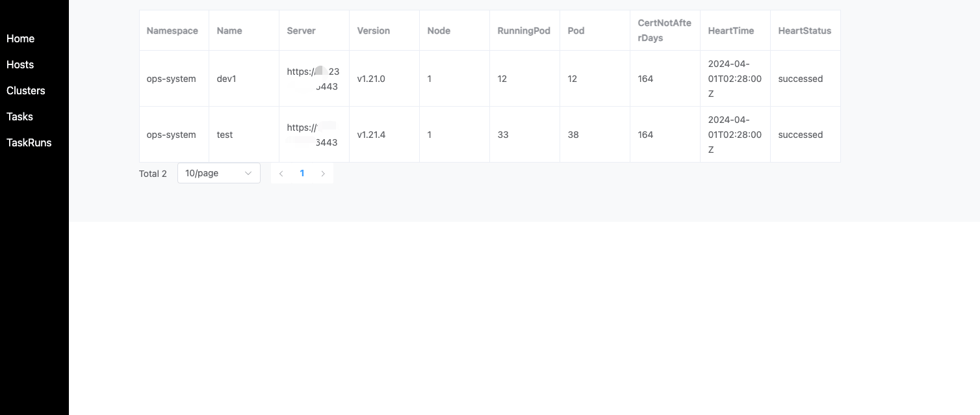This screenshot has height=415, width=980.
Task: Go to next page arrow
Action: [323, 173]
